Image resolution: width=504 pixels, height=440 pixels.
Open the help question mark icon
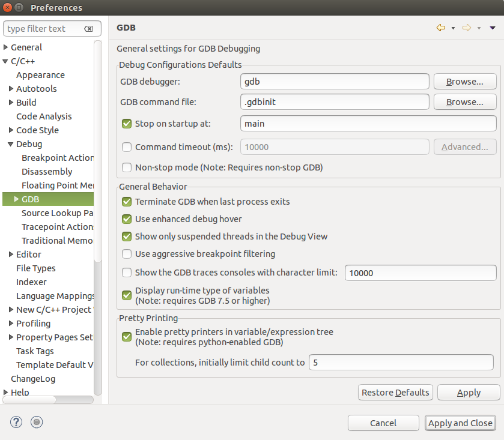16,422
